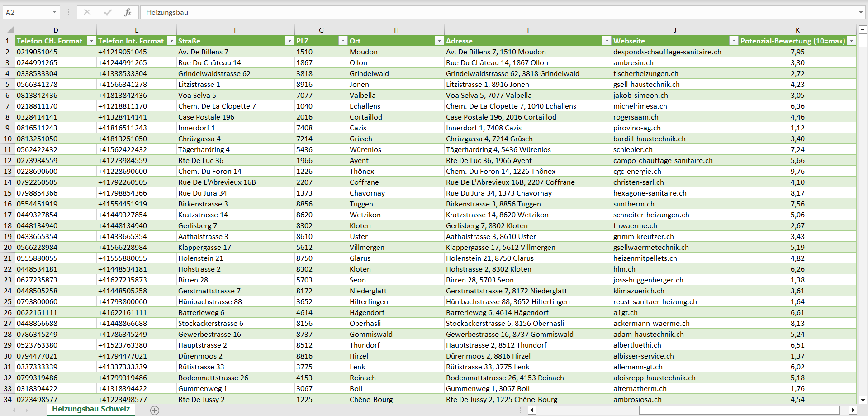This screenshot has width=868, height=416.
Task: Switch to the Heizungsbau Schweiz sheet tab
Action: (91, 409)
